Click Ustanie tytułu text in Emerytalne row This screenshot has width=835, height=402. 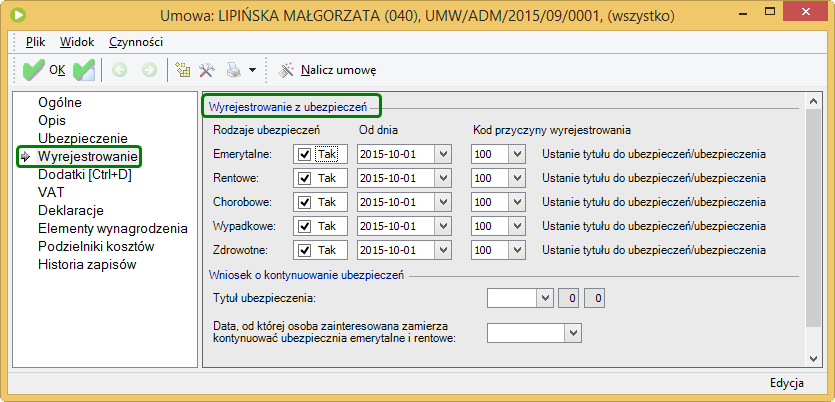(x=654, y=154)
